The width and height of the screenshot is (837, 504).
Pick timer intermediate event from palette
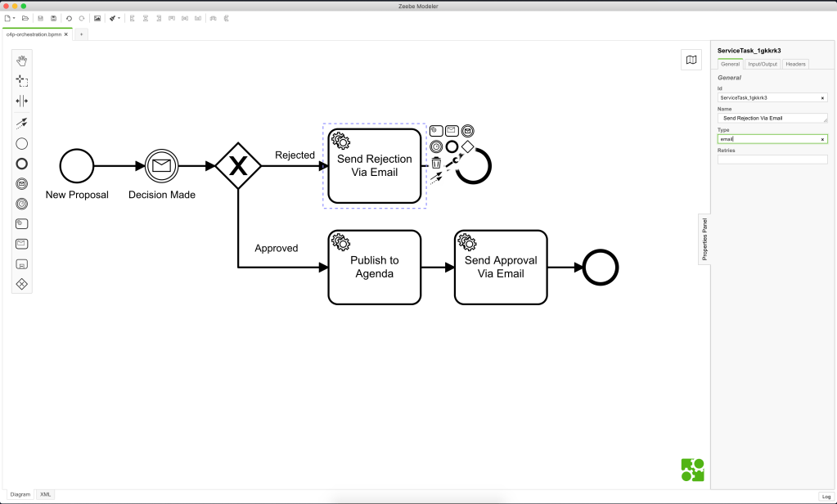[21, 204]
